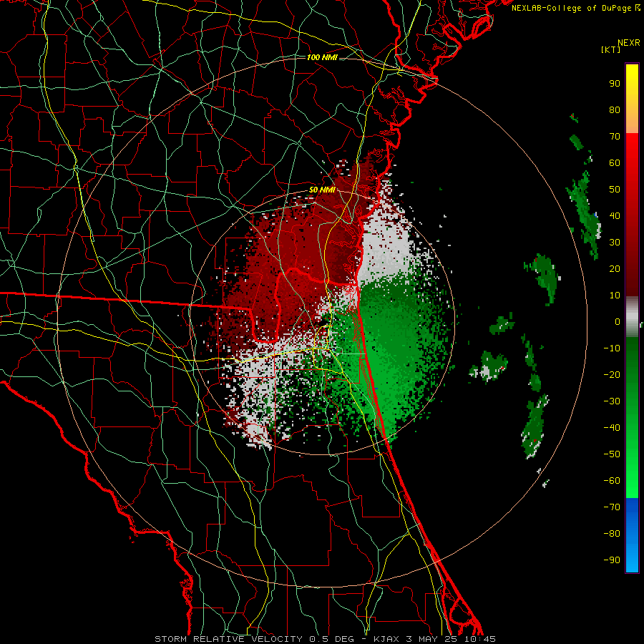The height and width of the screenshot is (644, 644).
Task: Click the -40 scale value
Action: tap(612, 428)
